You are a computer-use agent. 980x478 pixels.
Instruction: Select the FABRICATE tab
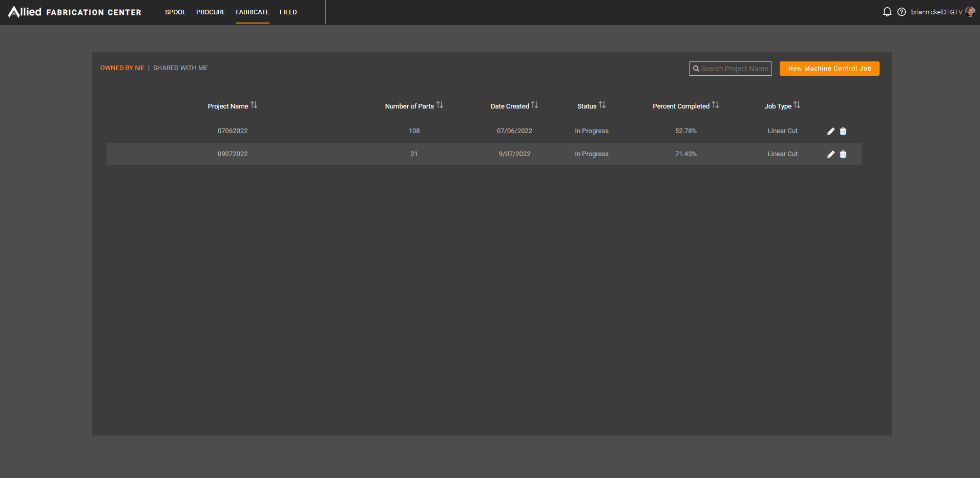click(253, 12)
